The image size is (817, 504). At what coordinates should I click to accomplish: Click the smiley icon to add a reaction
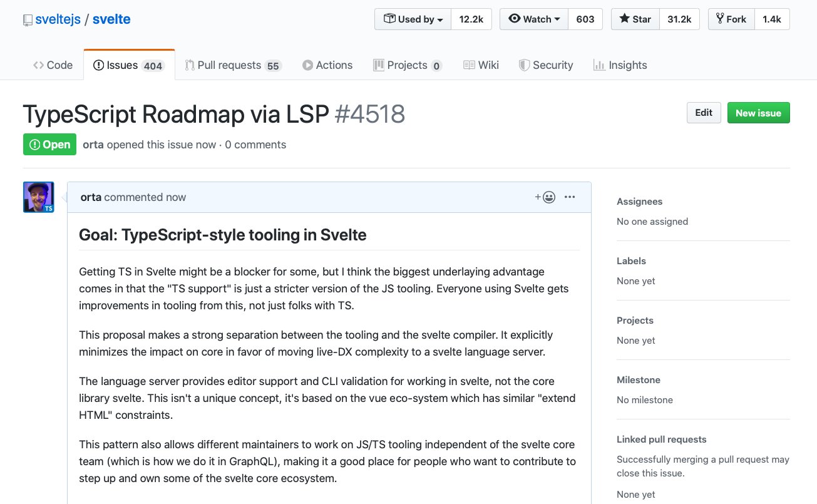coord(548,197)
